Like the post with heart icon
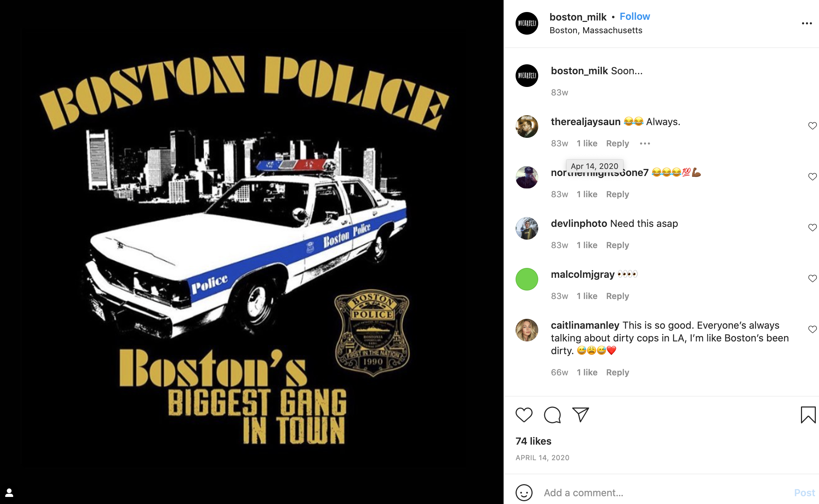The width and height of the screenshot is (819, 504). click(x=524, y=415)
